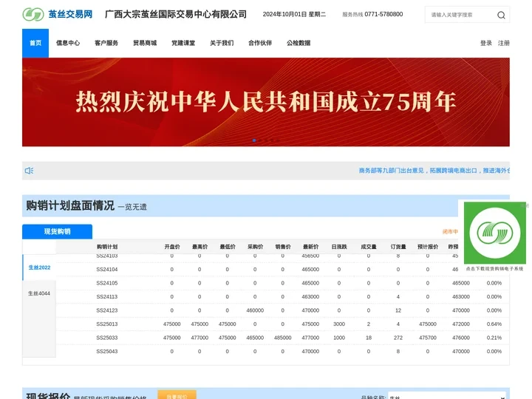The image size is (532, 399).
Task: Click the 475700 estimated quote cell
Action: click(x=428, y=338)
